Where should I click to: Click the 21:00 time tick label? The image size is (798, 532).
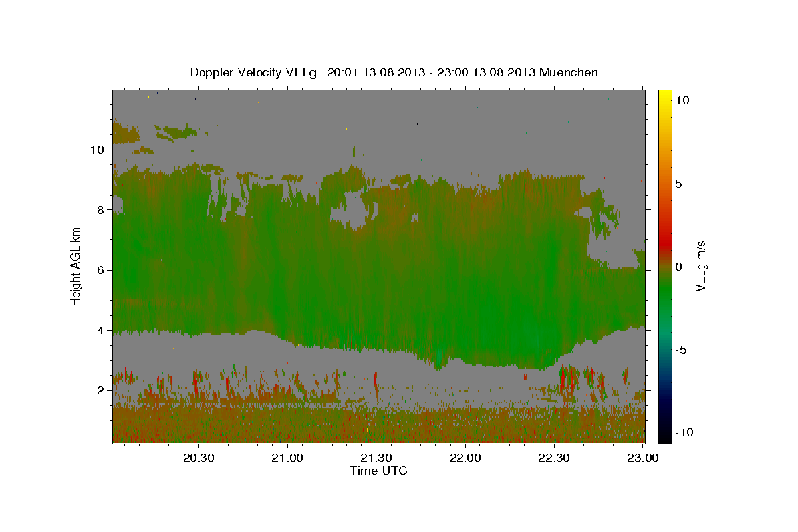coord(288,458)
